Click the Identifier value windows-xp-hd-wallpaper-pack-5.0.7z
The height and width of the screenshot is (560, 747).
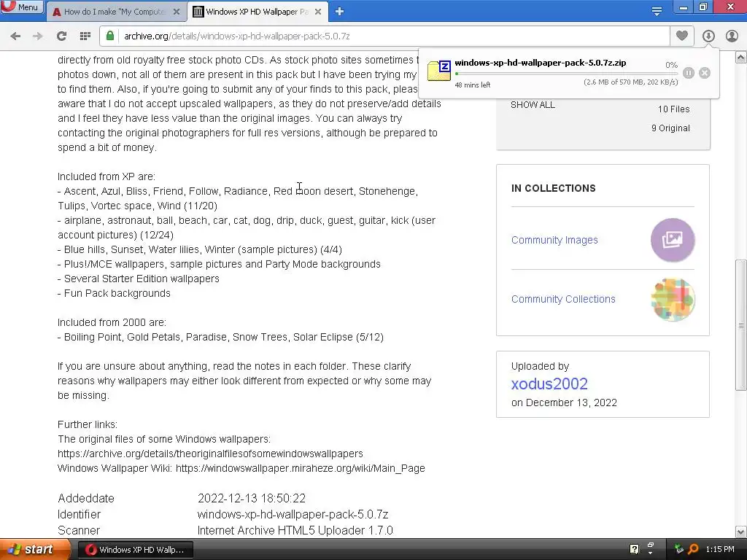coord(293,515)
